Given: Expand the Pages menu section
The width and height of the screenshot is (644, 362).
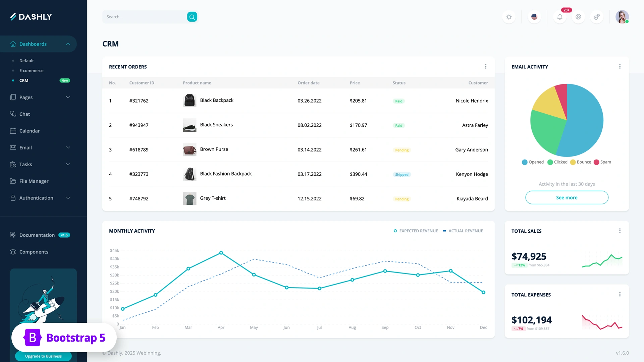Looking at the screenshot, I should (68, 97).
